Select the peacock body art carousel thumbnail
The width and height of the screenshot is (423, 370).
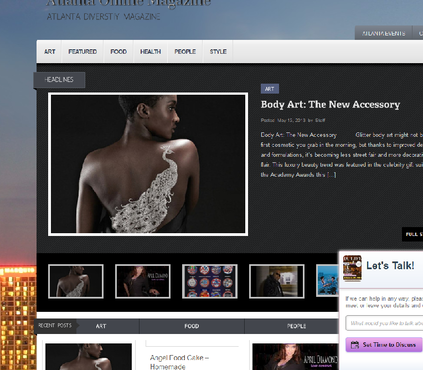76,281
